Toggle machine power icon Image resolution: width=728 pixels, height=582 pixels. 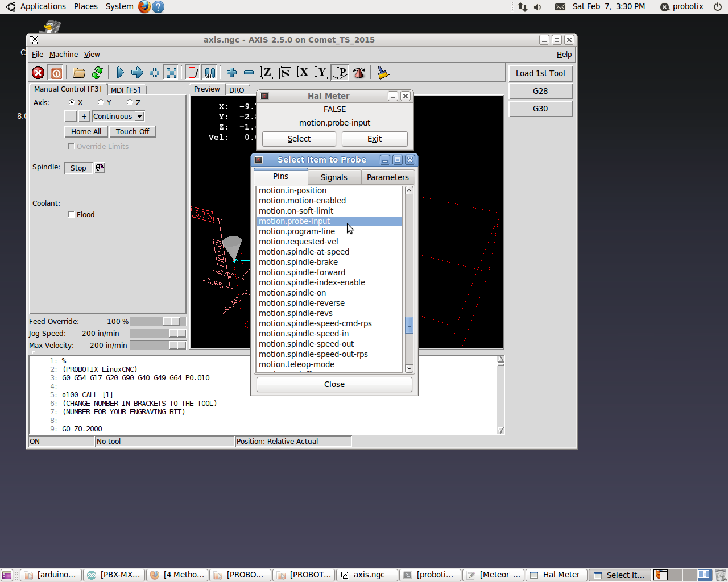pyautogui.click(x=56, y=73)
